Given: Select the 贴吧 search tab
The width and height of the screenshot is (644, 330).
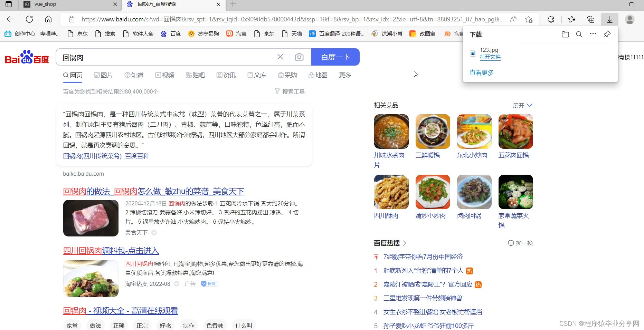Looking at the screenshot, I should tap(196, 75).
